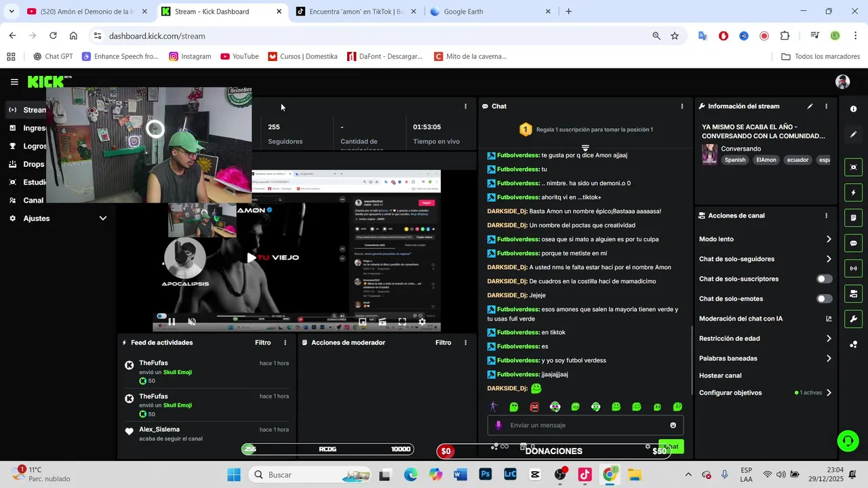Edit stream info with pencil icon
The image size is (868, 488).
point(810,106)
